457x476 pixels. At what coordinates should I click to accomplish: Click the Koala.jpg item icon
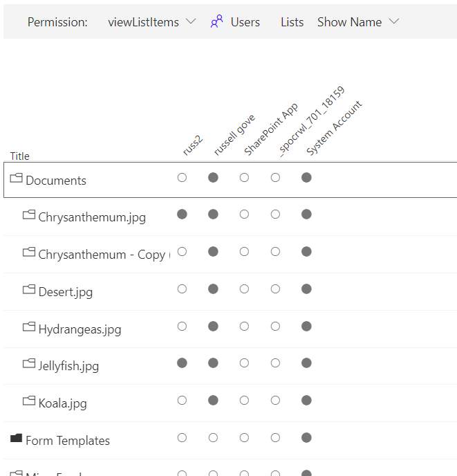[28, 401]
